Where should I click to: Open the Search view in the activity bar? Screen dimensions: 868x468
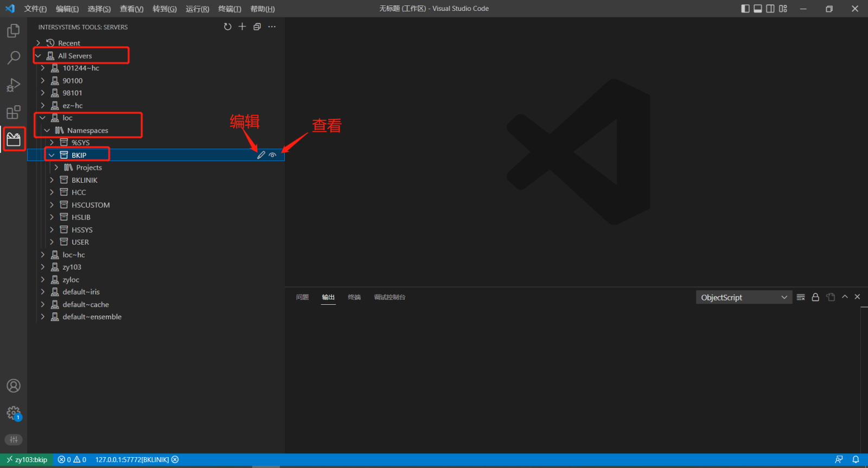(14, 57)
